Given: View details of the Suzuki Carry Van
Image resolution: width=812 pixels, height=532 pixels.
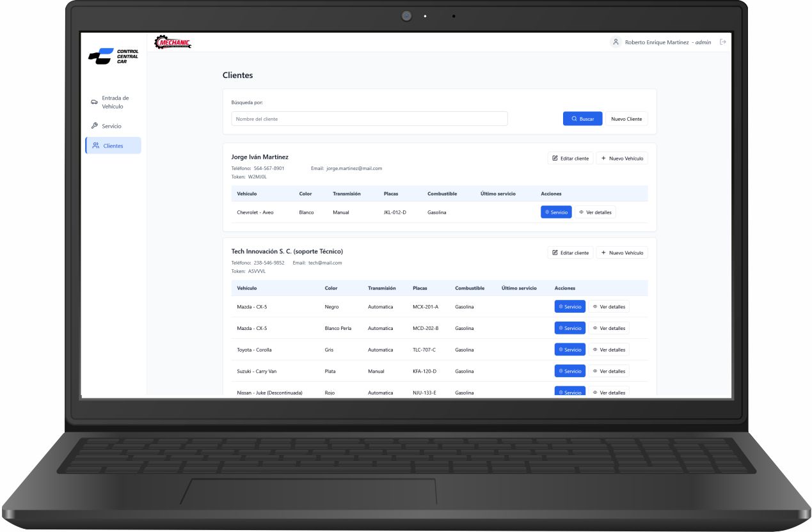Looking at the screenshot, I should pos(609,371).
